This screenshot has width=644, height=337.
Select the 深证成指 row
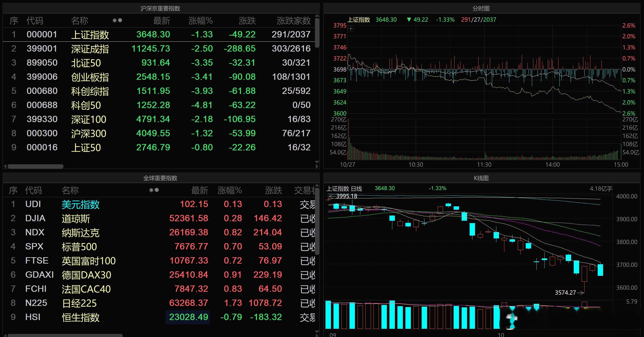(x=159, y=48)
